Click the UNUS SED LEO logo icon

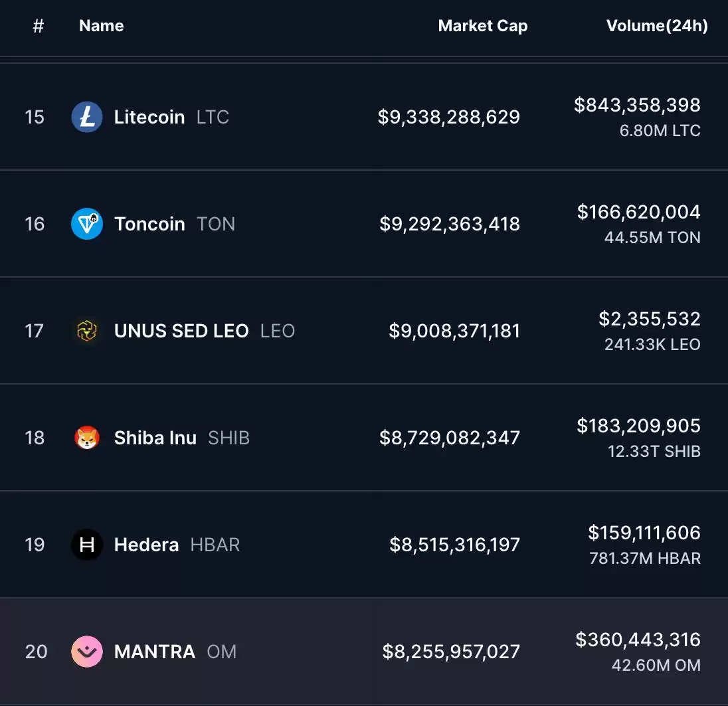87,331
